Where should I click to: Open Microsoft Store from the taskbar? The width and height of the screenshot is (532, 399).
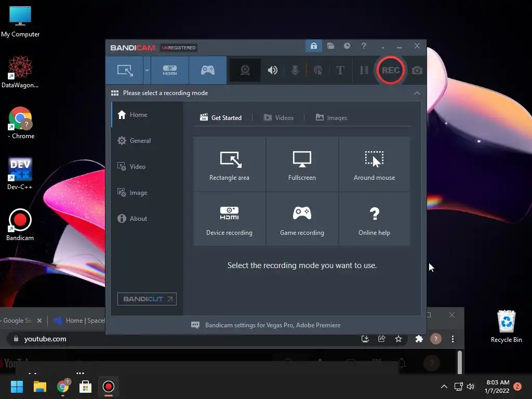point(86,387)
